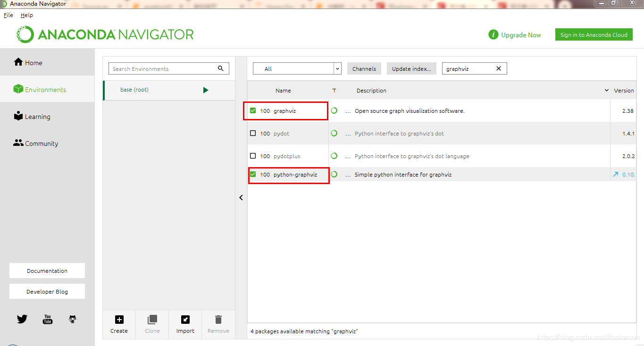This screenshot has height=346, width=644.
Task: Click the version value 2.38
Action: point(627,110)
